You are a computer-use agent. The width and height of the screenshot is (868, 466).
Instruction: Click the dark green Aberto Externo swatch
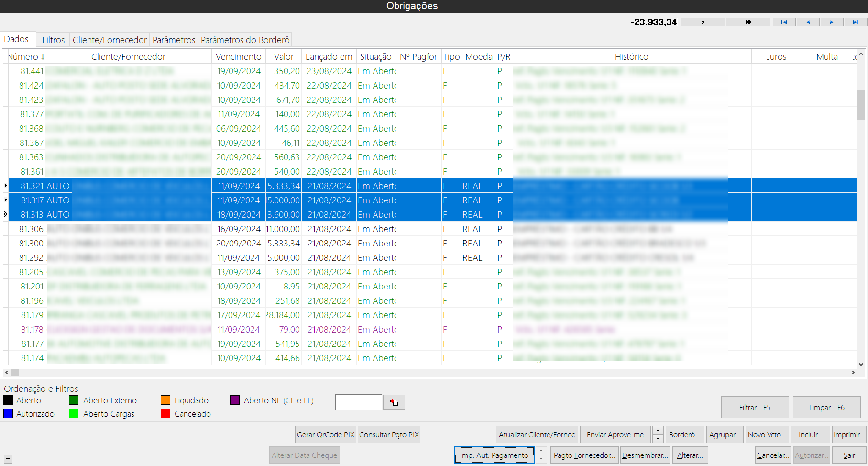point(74,400)
